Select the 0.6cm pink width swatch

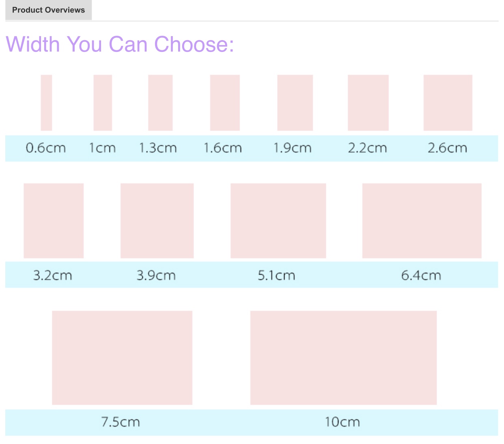pyautogui.click(x=46, y=103)
